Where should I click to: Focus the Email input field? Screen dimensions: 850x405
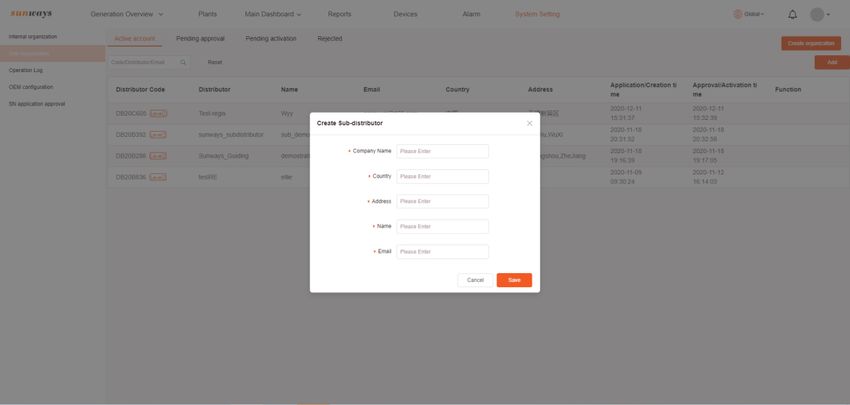[x=442, y=252]
